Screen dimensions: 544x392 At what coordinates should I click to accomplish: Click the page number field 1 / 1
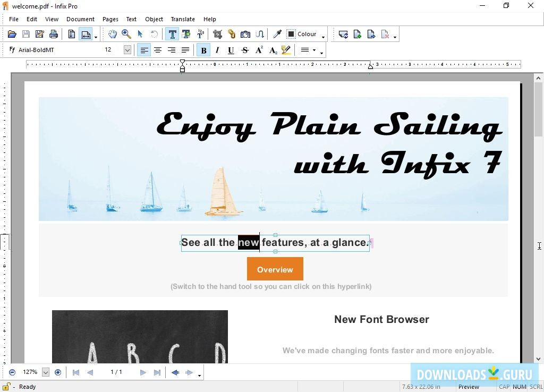point(116,372)
